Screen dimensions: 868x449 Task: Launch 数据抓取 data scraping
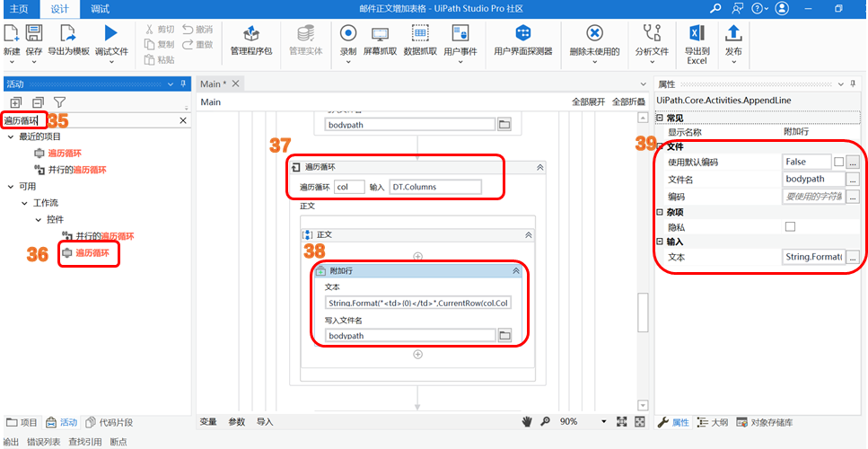coord(420,34)
